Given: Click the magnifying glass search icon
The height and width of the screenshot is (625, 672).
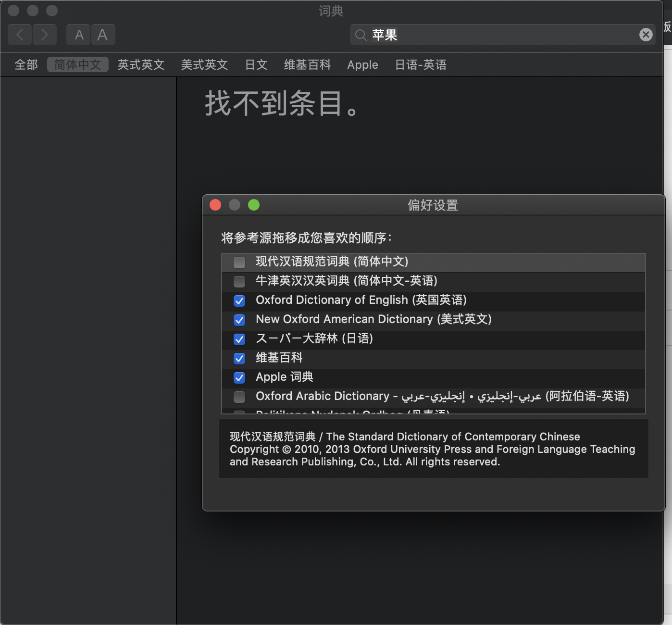Looking at the screenshot, I should point(361,35).
